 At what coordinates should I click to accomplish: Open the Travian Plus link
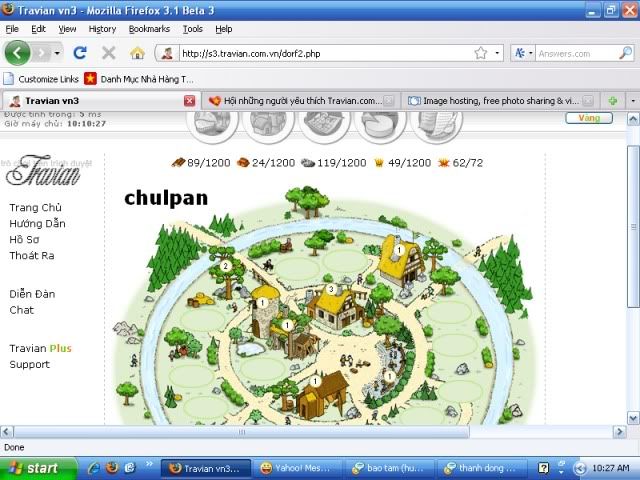click(40, 348)
